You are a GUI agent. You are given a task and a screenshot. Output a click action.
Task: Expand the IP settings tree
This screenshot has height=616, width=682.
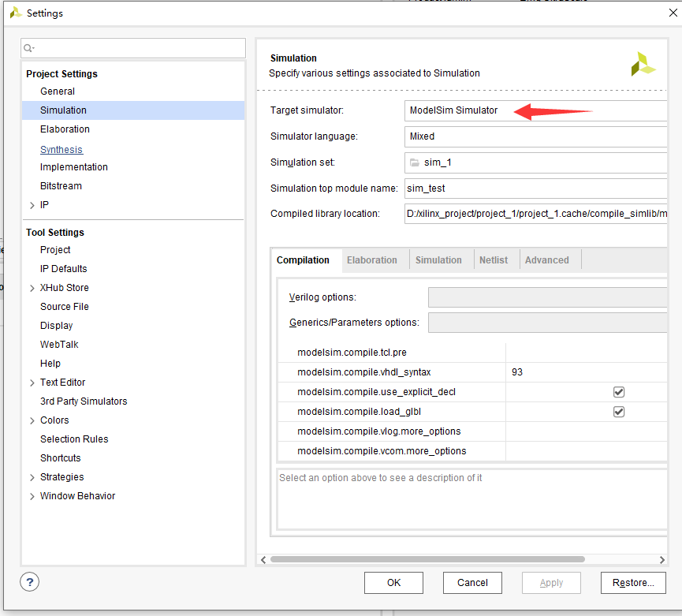click(x=32, y=204)
